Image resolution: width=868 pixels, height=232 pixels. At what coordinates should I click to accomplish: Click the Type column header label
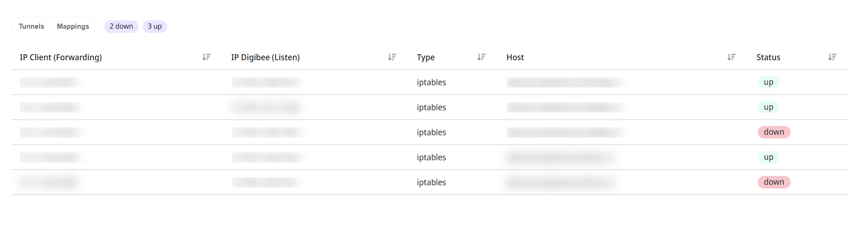[425, 57]
